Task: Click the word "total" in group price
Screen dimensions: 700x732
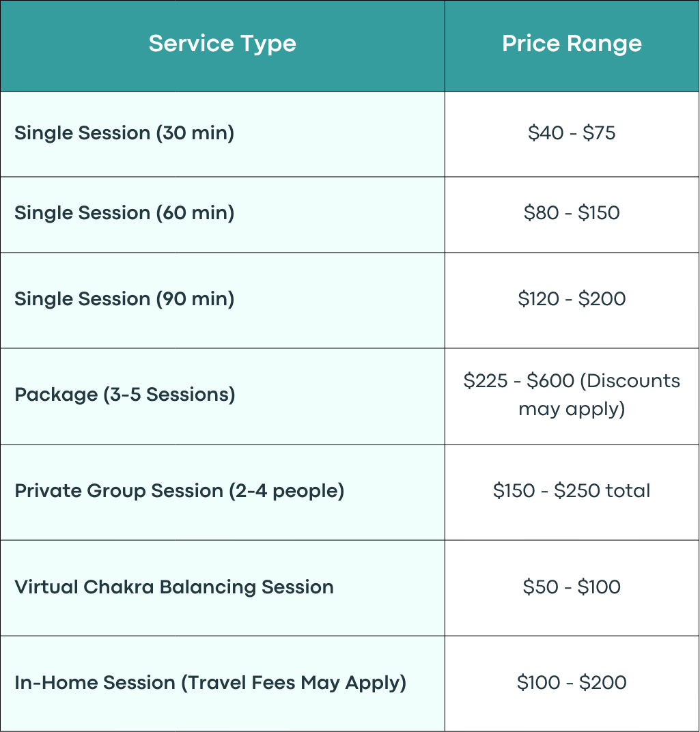Action: (627, 491)
